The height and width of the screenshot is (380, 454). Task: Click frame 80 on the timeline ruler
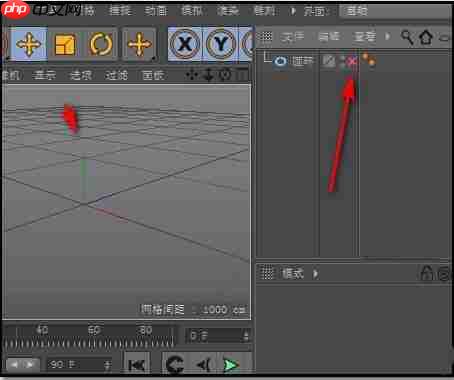(145, 330)
